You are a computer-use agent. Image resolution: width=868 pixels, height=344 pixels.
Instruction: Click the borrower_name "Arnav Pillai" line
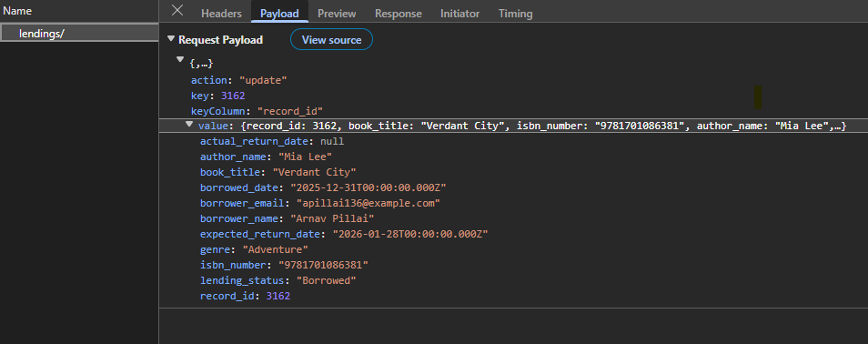(x=288, y=218)
